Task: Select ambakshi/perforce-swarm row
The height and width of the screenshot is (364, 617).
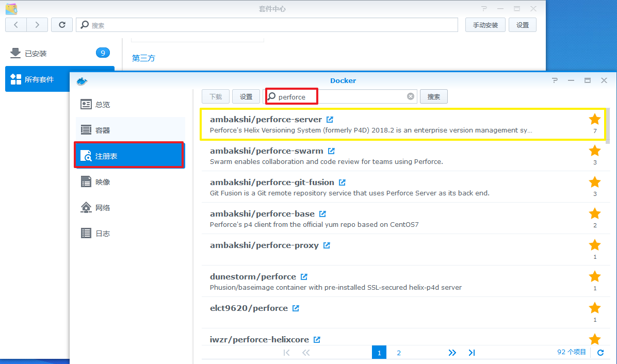Action: (403, 156)
